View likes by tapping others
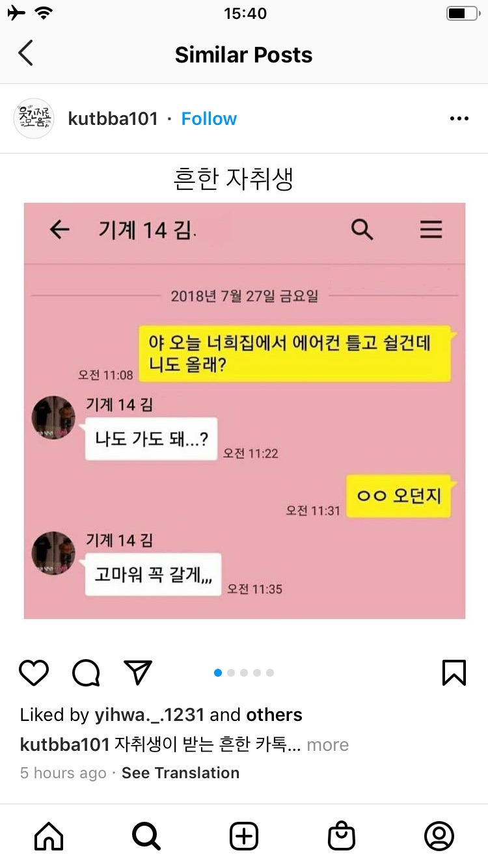 tap(274, 715)
